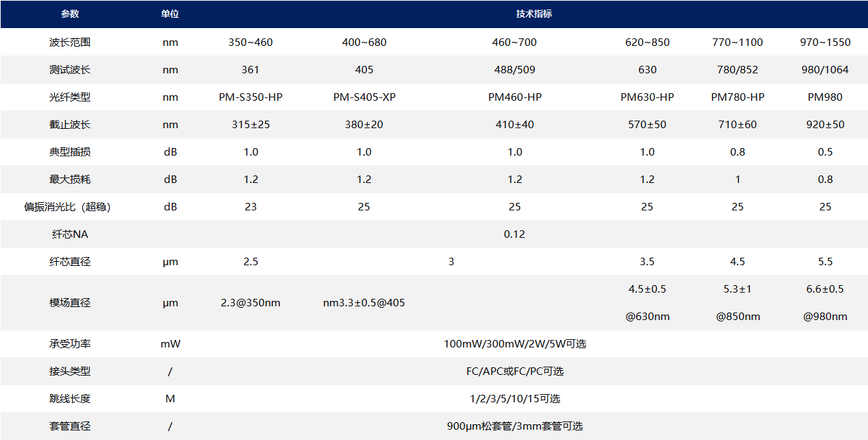Click the 350~460 wavelength range cell

(x=250, y=42)
